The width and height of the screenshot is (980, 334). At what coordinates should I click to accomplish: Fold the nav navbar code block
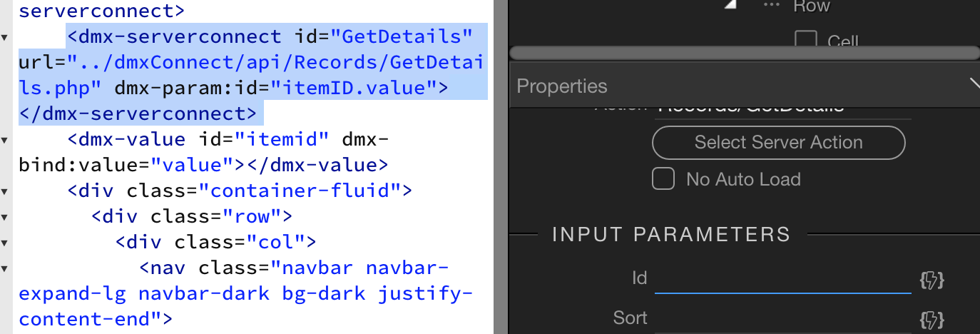(5, 268)
